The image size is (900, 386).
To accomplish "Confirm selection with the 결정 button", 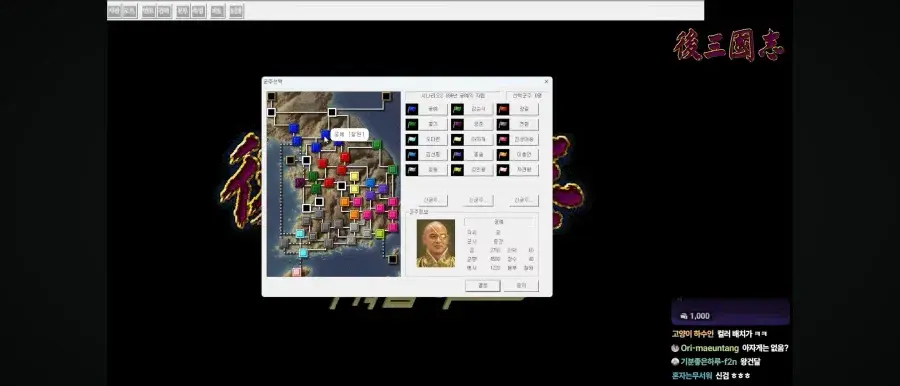I will [483, 285].
